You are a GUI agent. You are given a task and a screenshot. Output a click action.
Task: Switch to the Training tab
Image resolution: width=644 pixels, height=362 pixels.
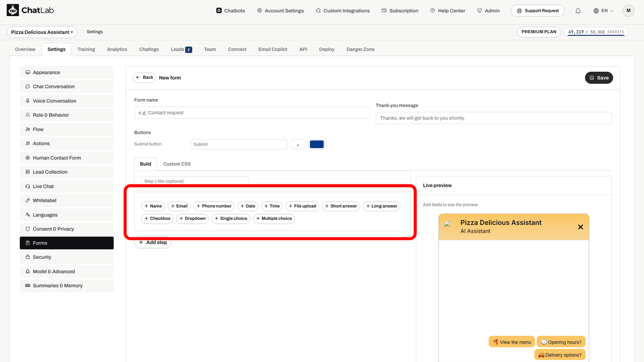(86, 49)
